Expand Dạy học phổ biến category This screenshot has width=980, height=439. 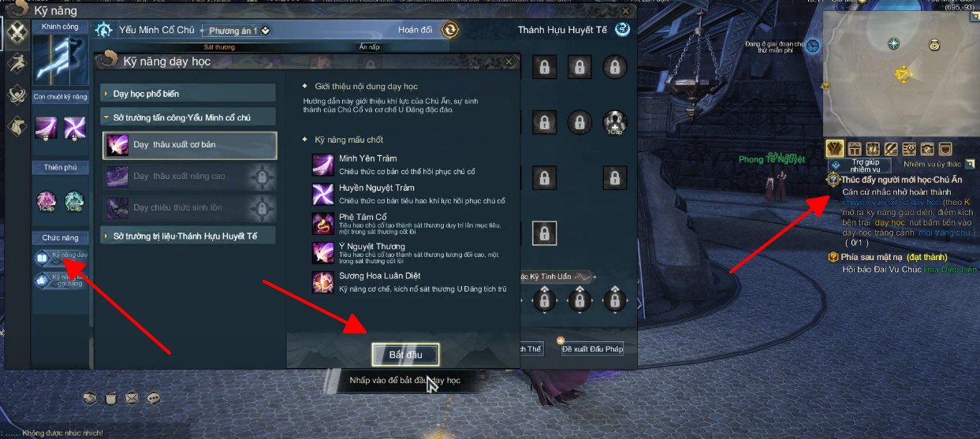[x=188, y=93]
